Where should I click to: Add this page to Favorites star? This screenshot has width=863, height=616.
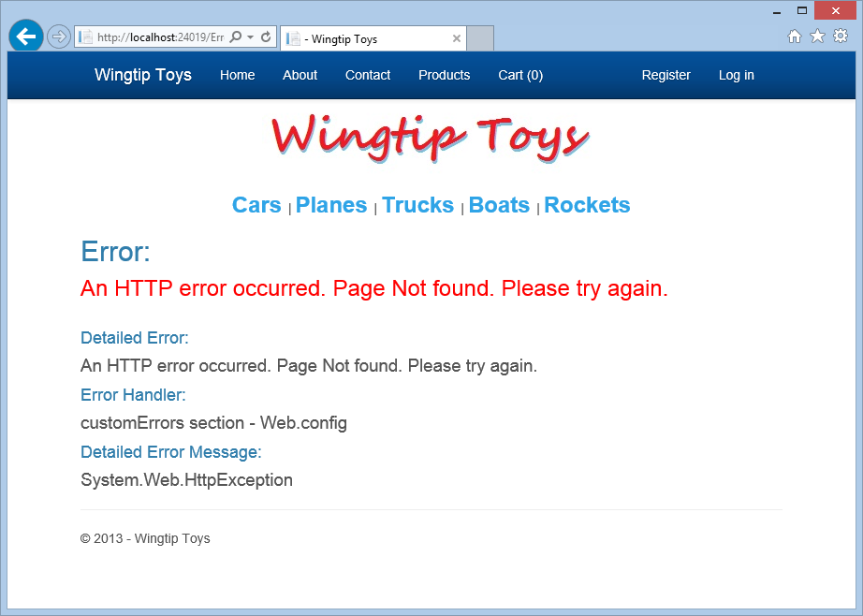click(x=817, y=36)
